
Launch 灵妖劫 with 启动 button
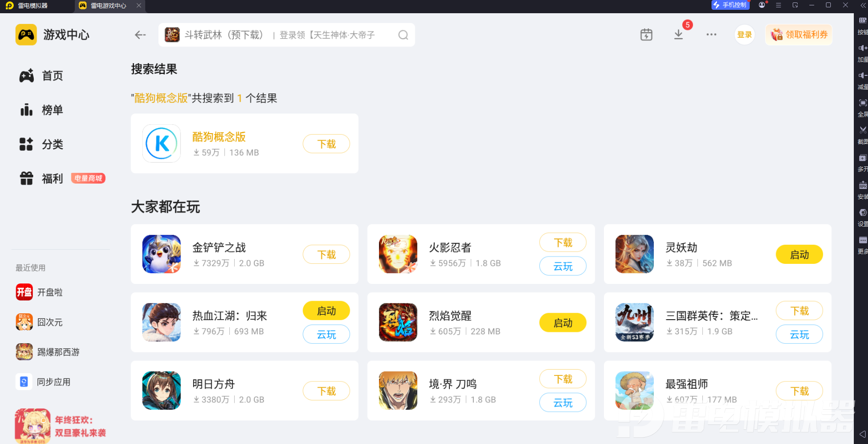[x=799, y=255]
